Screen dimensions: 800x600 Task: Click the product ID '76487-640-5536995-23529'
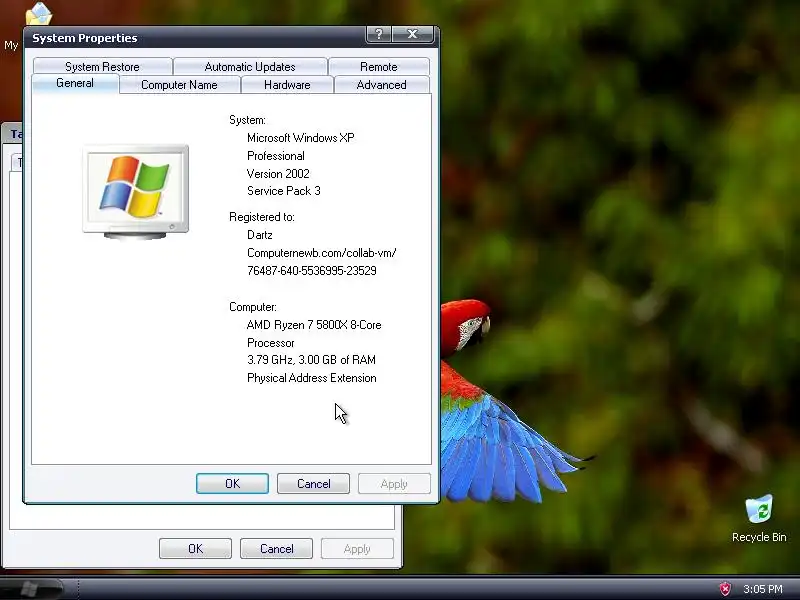[x=312, y=270]
